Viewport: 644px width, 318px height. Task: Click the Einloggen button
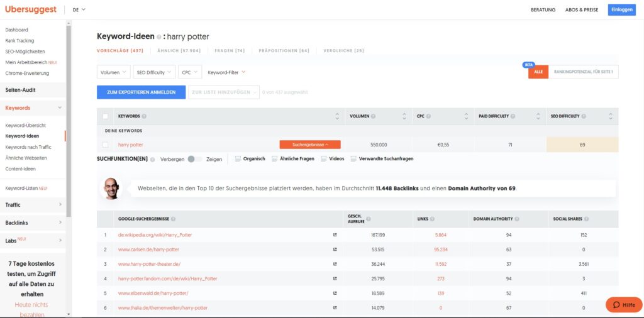click(x=622, y=10)
